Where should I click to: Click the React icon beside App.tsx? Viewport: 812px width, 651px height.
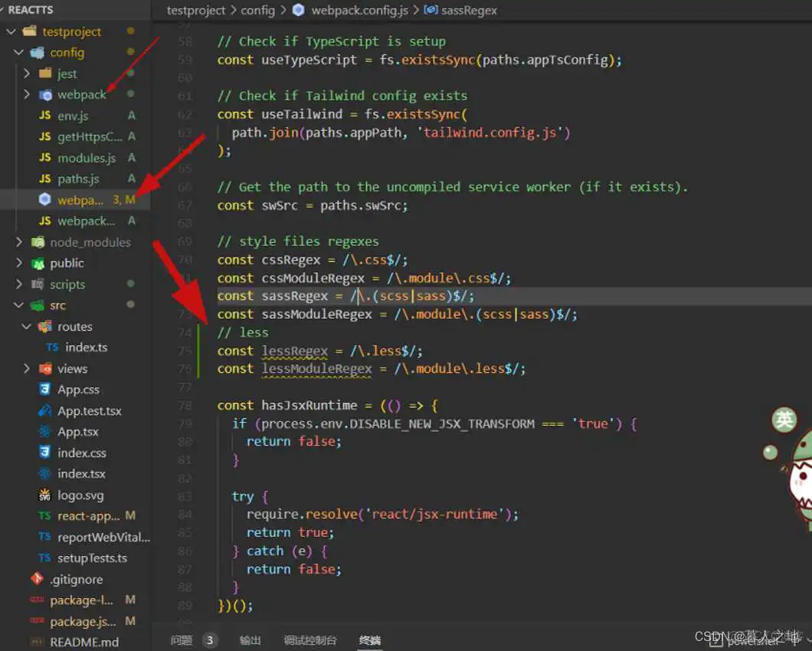[45, 431]
